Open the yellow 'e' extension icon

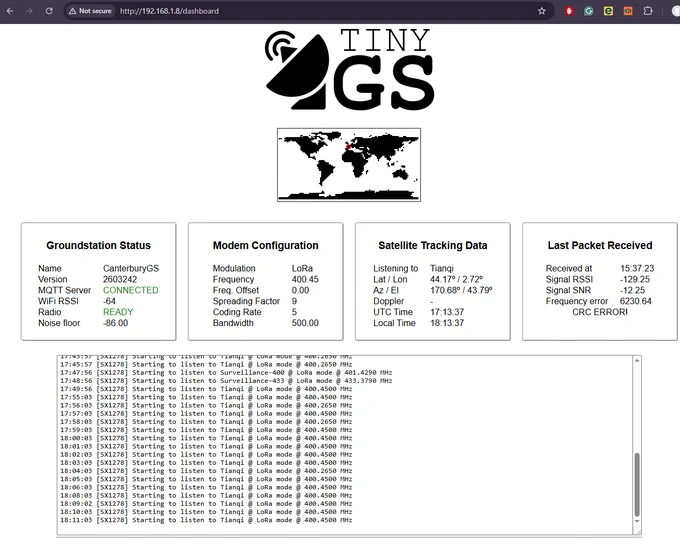coord(608,11)
